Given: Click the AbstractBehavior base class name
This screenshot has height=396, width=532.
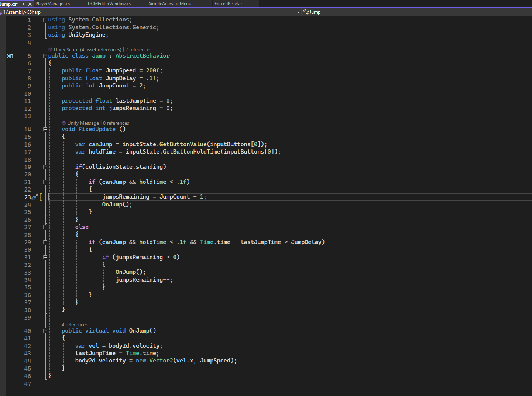Looking at the screenshot, I should tap(143, 56).
